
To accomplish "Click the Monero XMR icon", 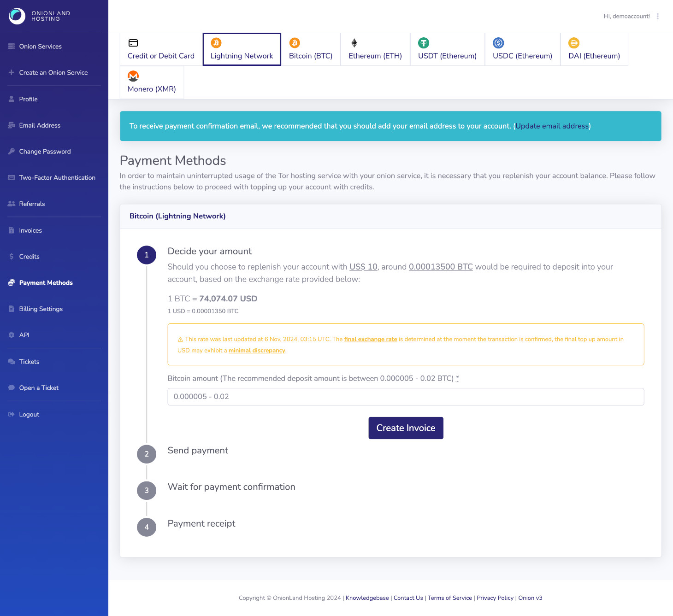I will pos(133,76).
